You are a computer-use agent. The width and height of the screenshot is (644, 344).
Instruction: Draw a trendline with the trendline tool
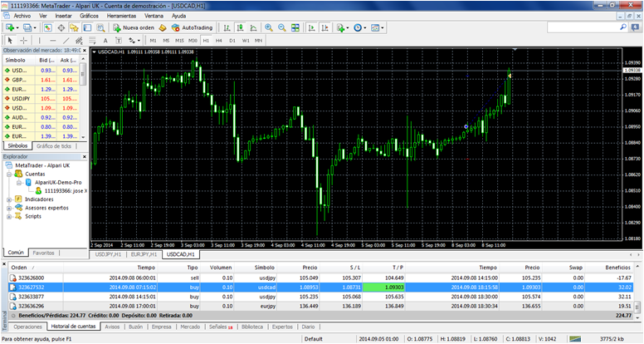pos(67,40)
